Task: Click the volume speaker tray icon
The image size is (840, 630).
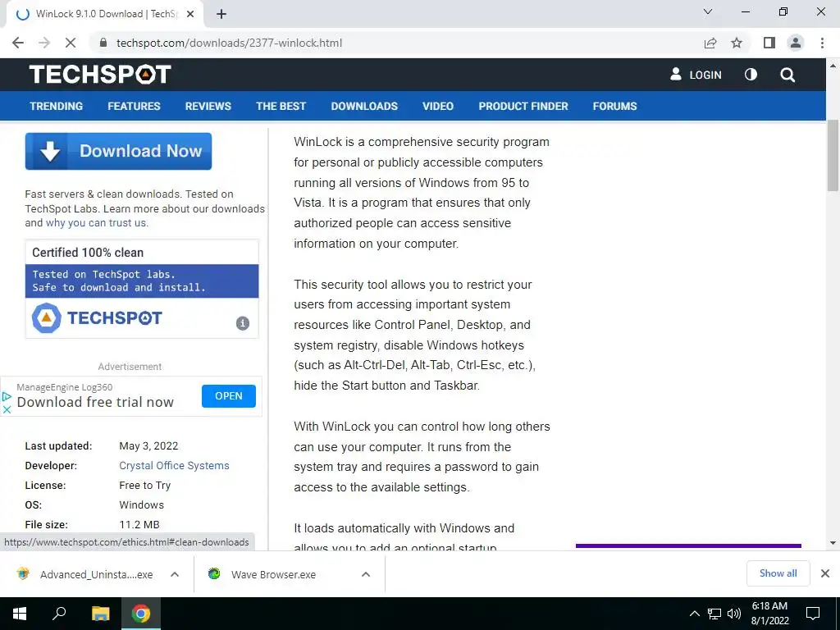Action: [x=734, y=614]
